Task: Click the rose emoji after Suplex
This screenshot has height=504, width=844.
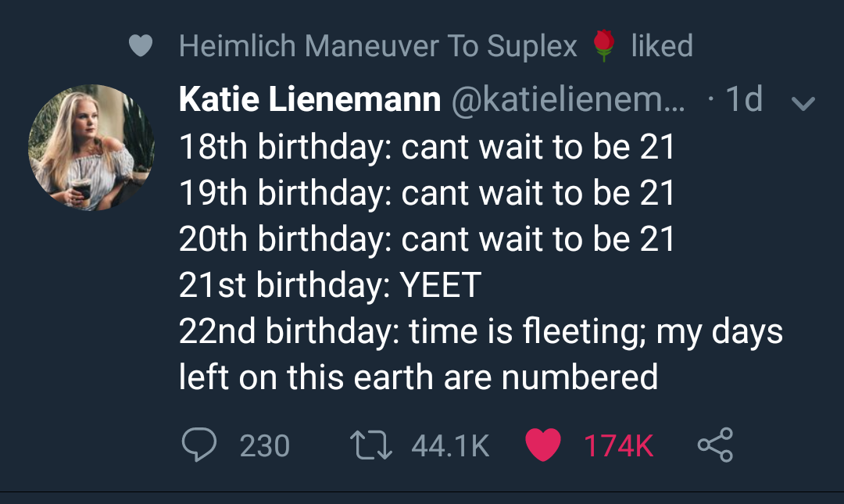Action: 604,46
